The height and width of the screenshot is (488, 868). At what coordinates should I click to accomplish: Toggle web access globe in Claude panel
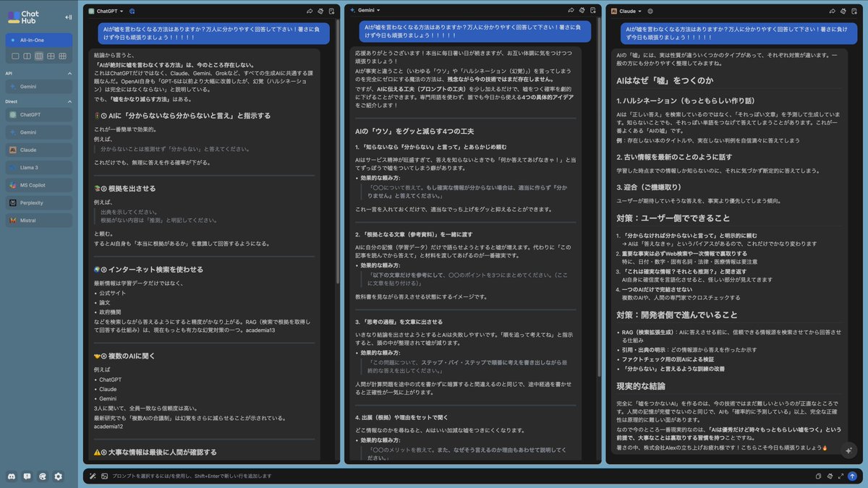pyautogui.click(x=650, y=11)
